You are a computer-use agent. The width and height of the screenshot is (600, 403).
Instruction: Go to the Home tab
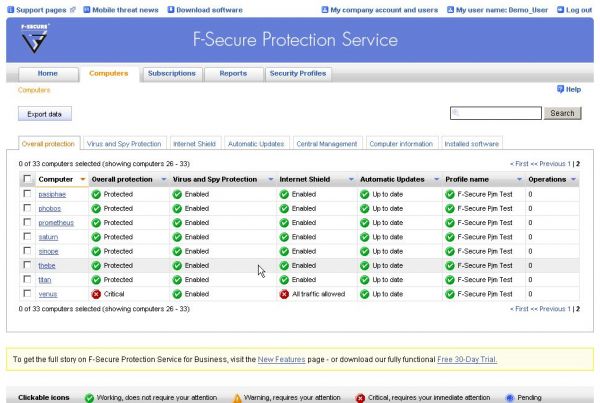(48, 73)
